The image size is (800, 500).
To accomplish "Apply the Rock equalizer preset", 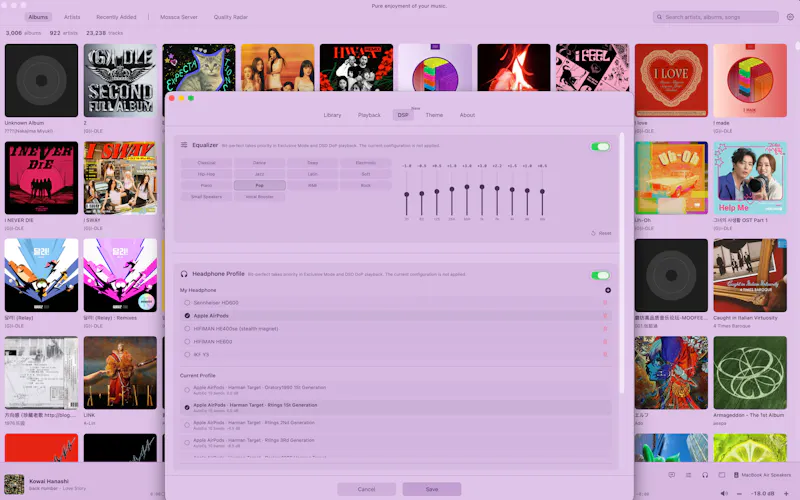I will click(x=365, y=185).
